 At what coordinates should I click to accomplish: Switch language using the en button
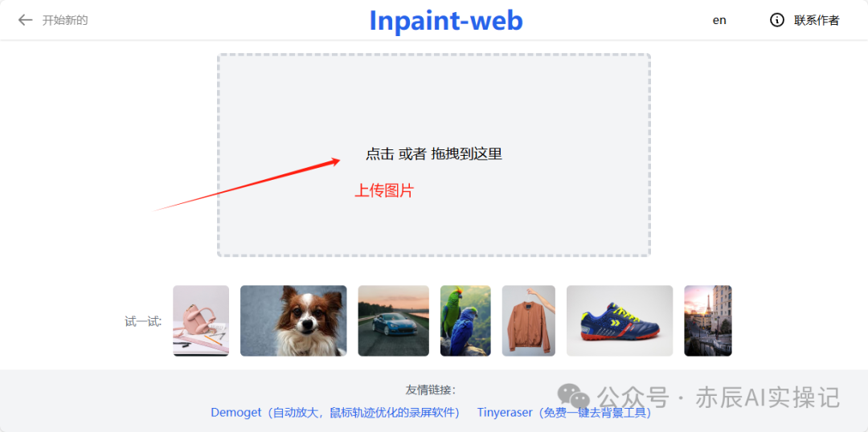click(x=719, y=20)
